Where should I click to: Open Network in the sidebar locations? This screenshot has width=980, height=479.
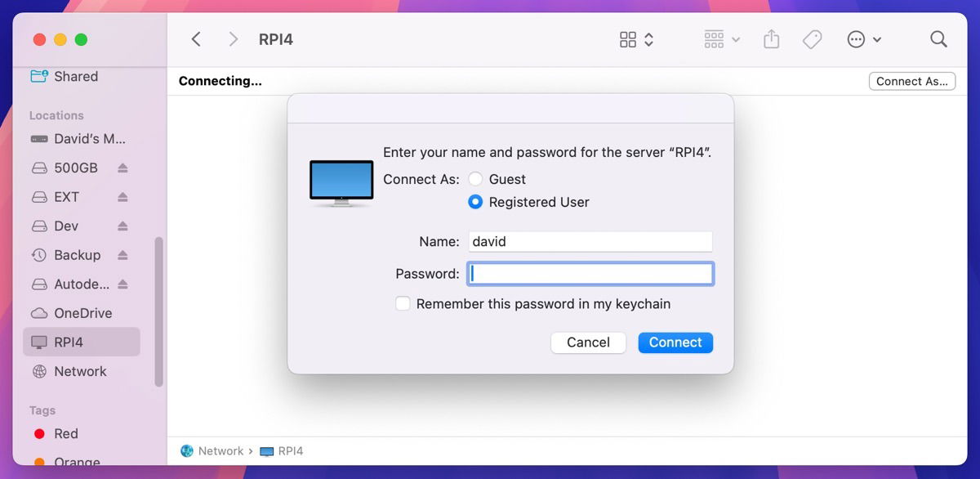coord(79,371)
